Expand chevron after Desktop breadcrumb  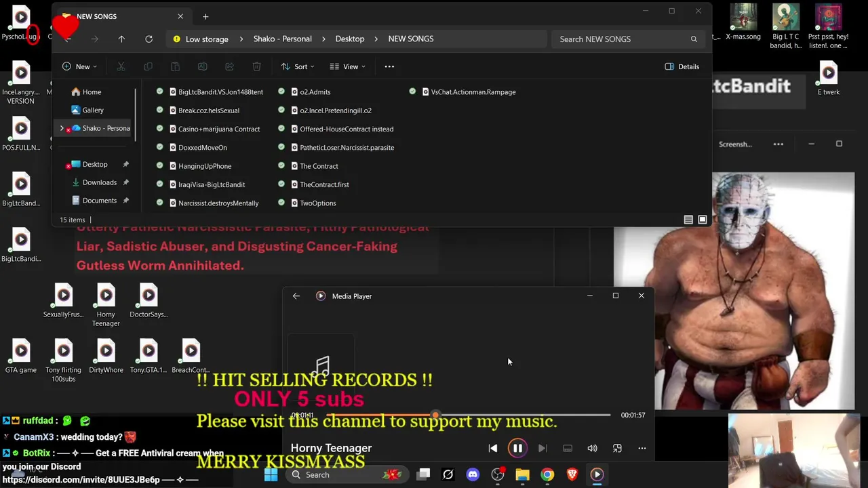(x=376, y=39)
